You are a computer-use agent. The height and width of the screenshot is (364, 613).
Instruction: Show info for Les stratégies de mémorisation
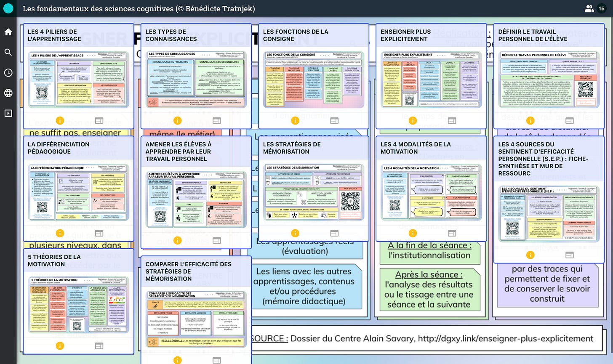tap(295, 233)
